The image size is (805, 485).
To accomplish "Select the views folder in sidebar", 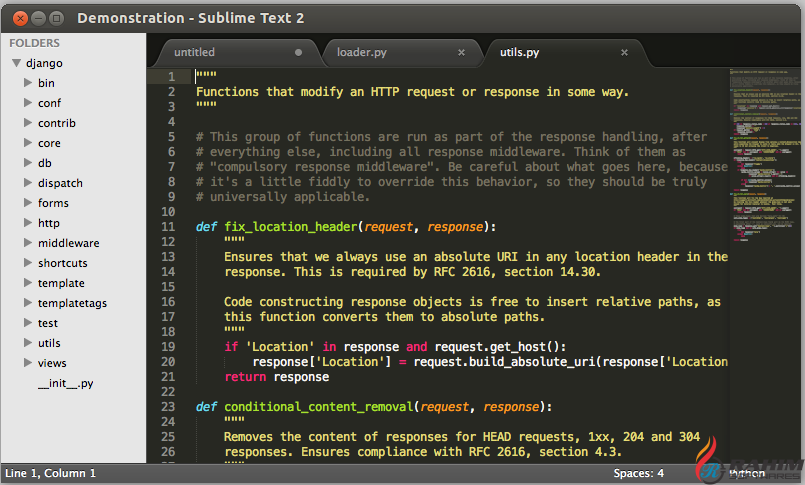I will 52,363.
